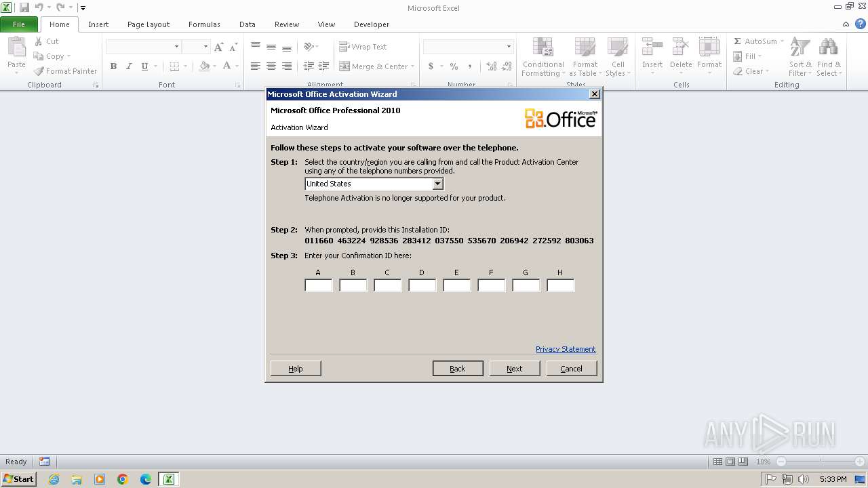Click the Cut scissors icon
This screenshot has height=488, width=868.
point(39,41)
